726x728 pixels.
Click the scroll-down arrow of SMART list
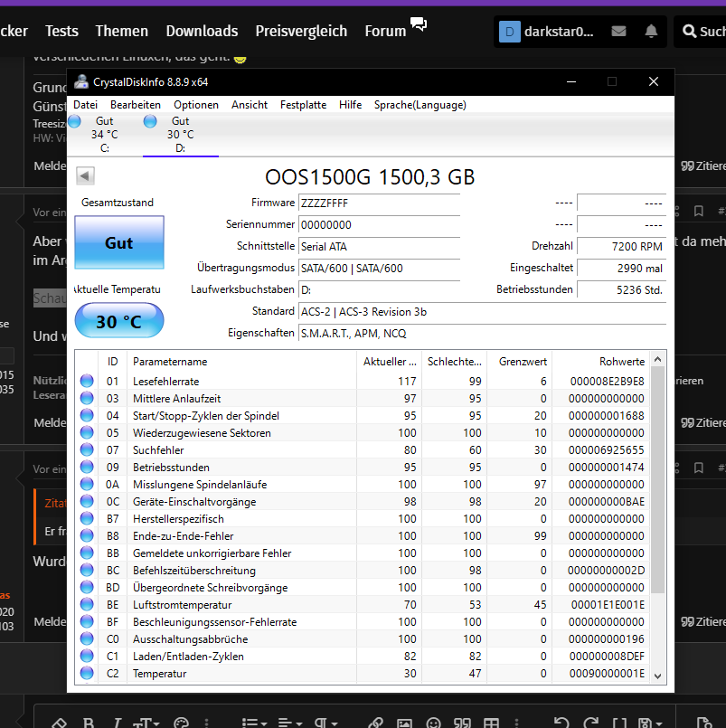657,676
